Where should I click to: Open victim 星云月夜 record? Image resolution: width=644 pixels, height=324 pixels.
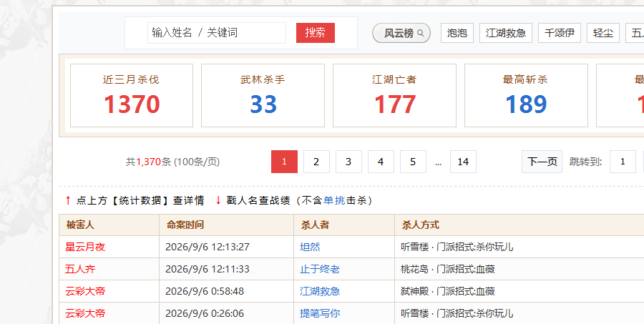(x=85, y=247)
